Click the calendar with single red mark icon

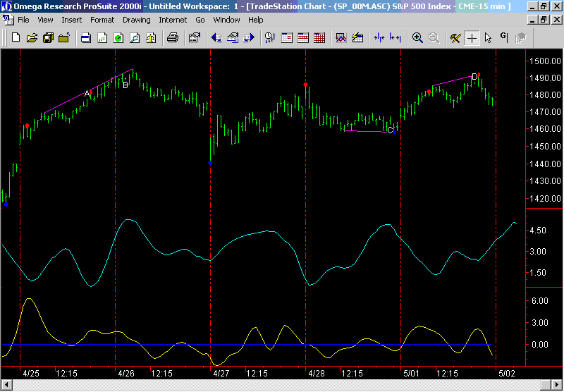coord(287,37)
